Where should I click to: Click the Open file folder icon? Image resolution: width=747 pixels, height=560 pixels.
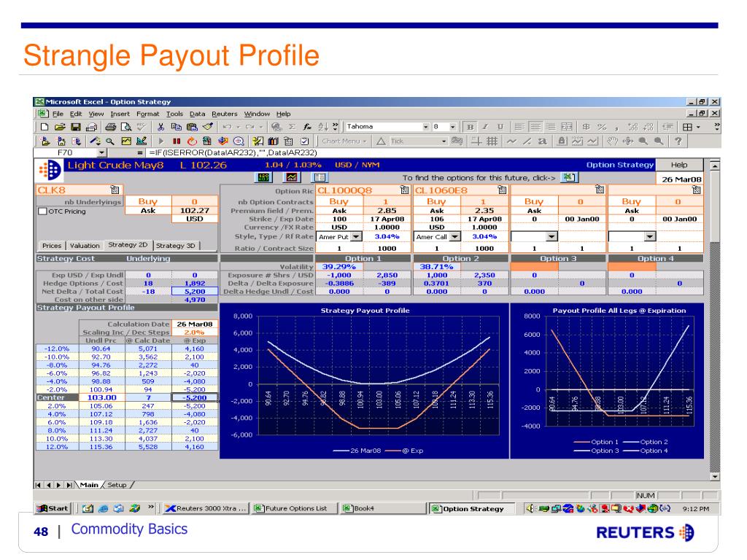pyautogui.click(x=60, y=127)
